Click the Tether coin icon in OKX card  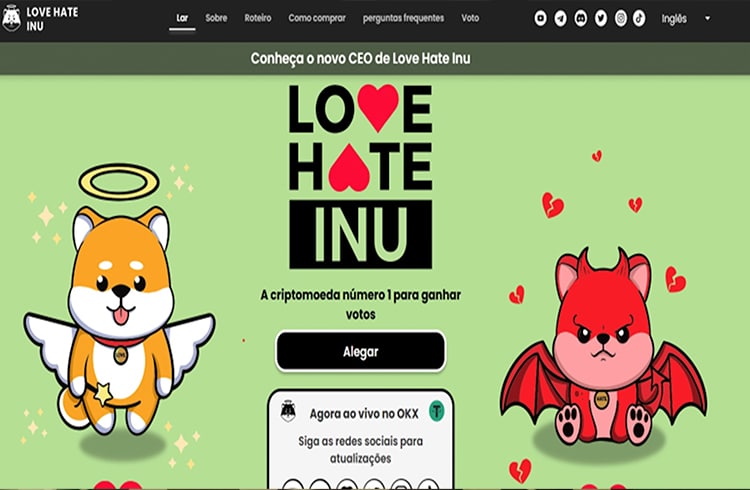pyautogui.click(x=436, y=411)
